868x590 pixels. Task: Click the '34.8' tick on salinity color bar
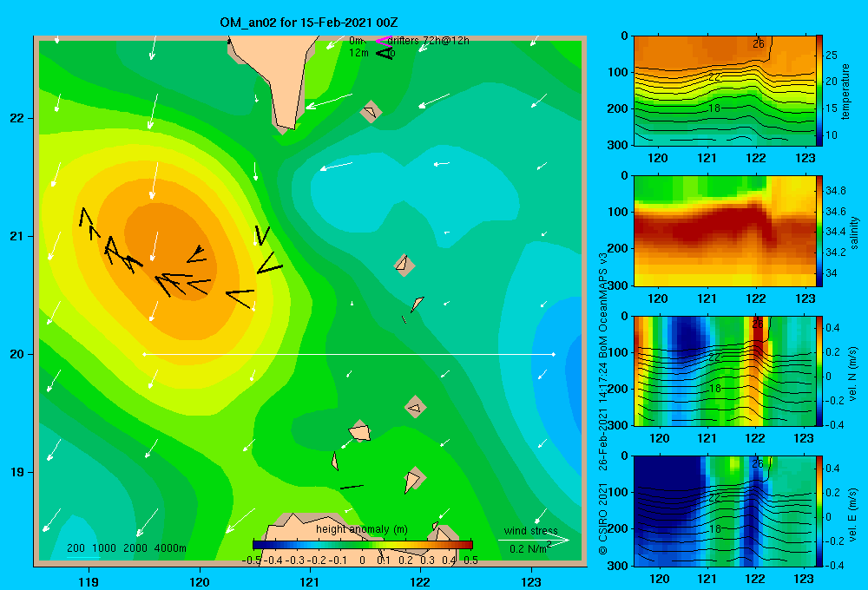[x=835, y=190]
